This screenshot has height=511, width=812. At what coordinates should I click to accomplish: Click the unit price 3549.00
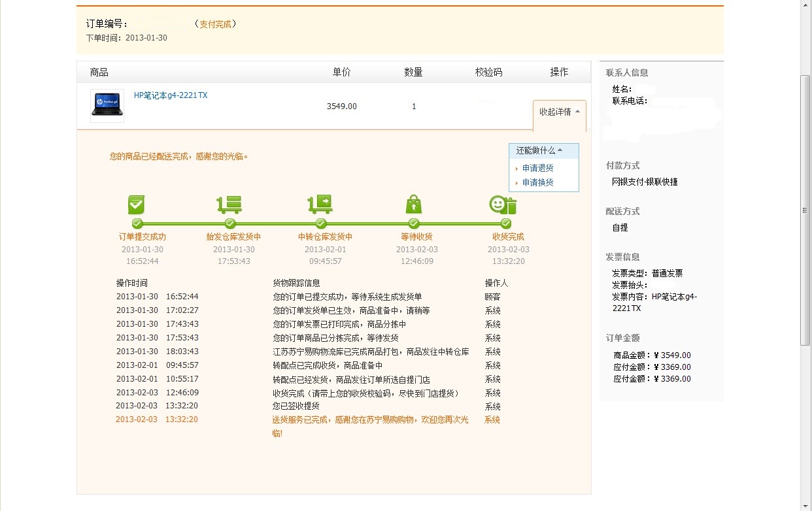coord(342,107)
